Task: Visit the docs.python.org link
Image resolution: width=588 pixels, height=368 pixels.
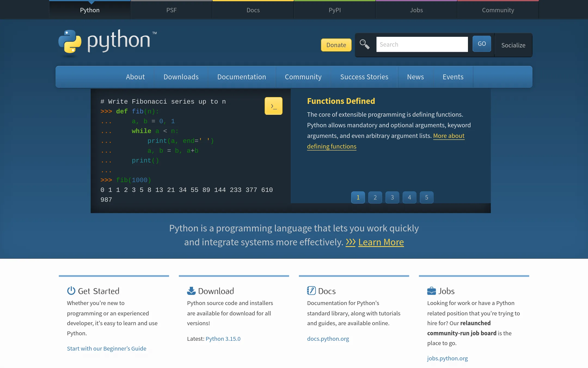Action: [328, 339]
